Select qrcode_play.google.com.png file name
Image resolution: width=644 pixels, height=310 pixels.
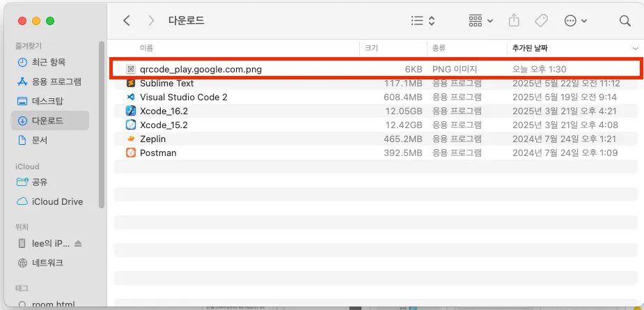click(201, 70)
